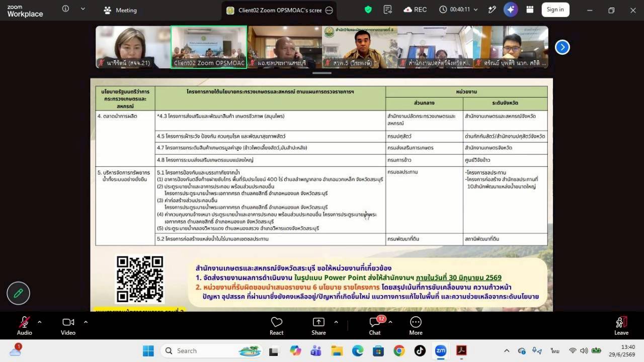The image size is (644, 362).
Task: Click the Sign in button
Action: pyautogui.click(x=555, y=10)
